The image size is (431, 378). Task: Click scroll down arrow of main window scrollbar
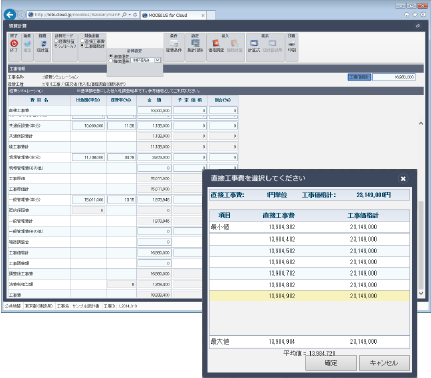point(421,293)
